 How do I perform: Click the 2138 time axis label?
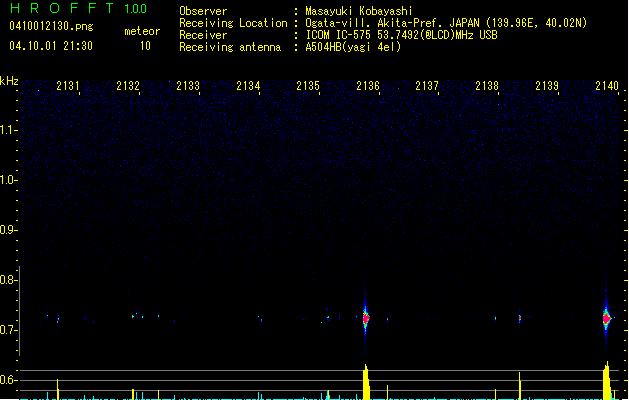tap(487, 86)
